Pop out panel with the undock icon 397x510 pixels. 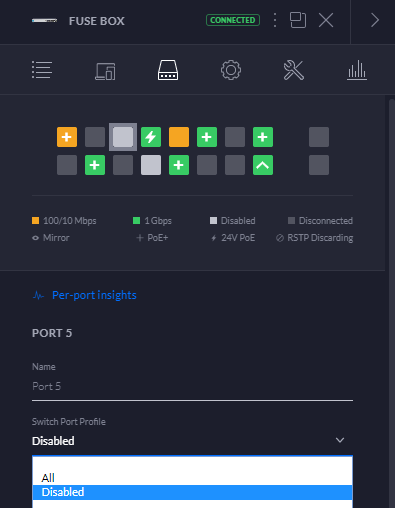tap(298, 20)
